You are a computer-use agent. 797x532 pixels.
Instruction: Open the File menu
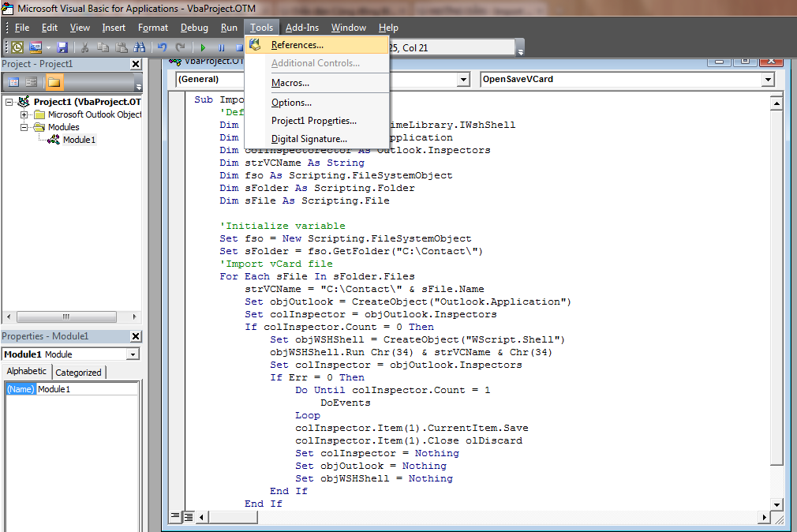pyautogui.click(x=22, y=28)
